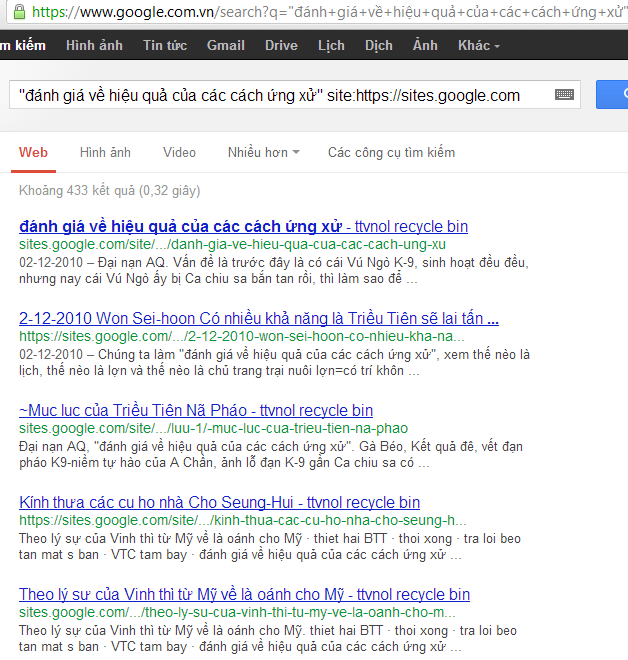Open result '2-12-2010 Won Sei-hoon Có nhiều khả năng'
The height and width of the screenshot is (660, 628).
259,319
